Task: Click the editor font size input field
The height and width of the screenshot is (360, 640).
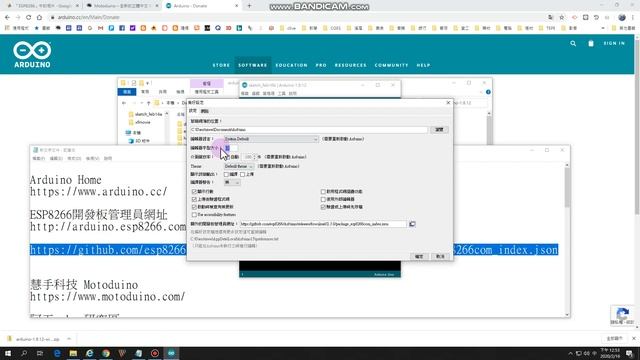Action: [231, 148]
